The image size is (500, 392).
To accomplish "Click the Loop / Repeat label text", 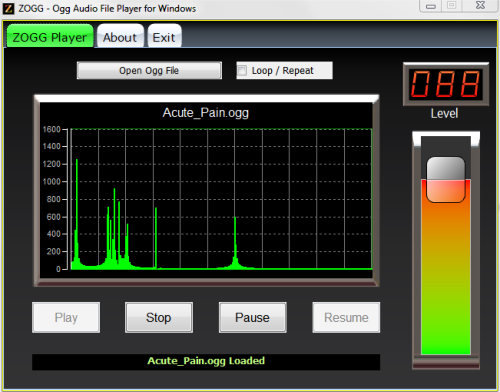I will point(282,71).
